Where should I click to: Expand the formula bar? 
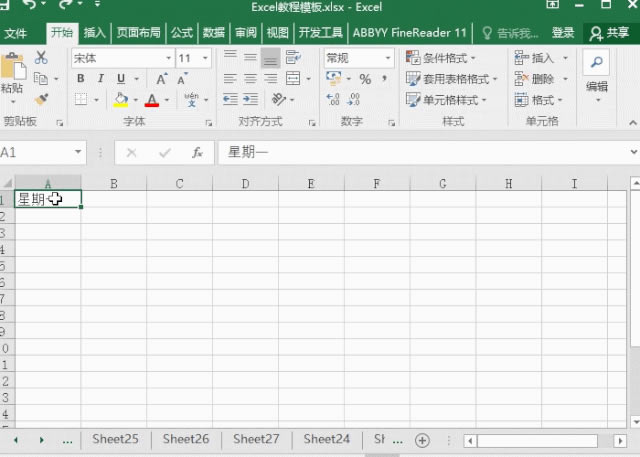pyautogui.click(x=633, y=152)
